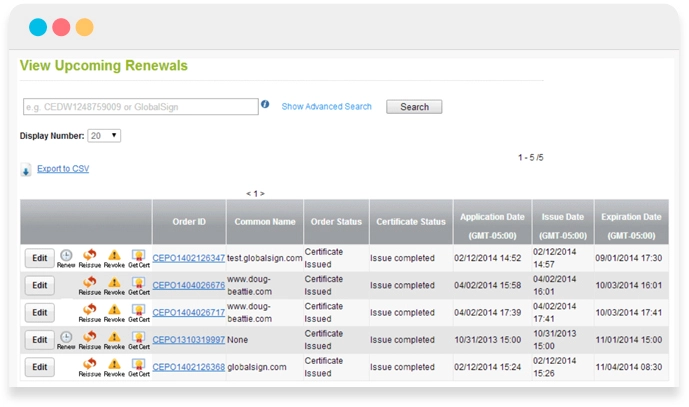The height and width of the screenshot is (407, 689).
Task: Open order ID link CEPO1404026676
Action: click(x=188, y=285)
